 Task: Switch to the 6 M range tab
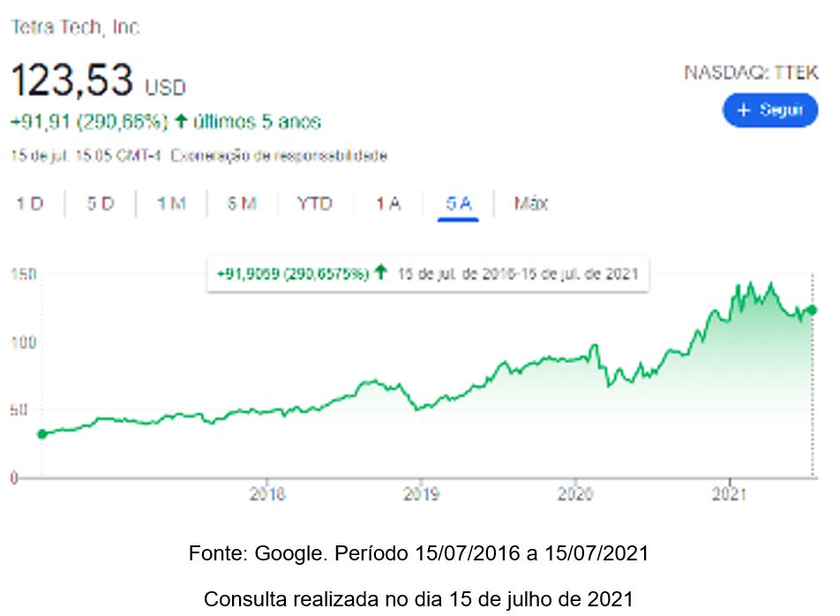pos(242,204)
